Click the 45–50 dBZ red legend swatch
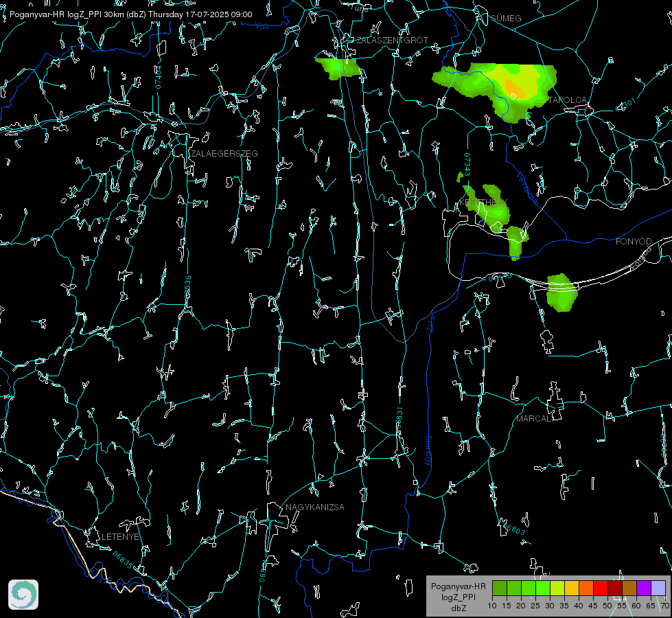This screenshot has width=672, height=618. (x=601, y=588)
